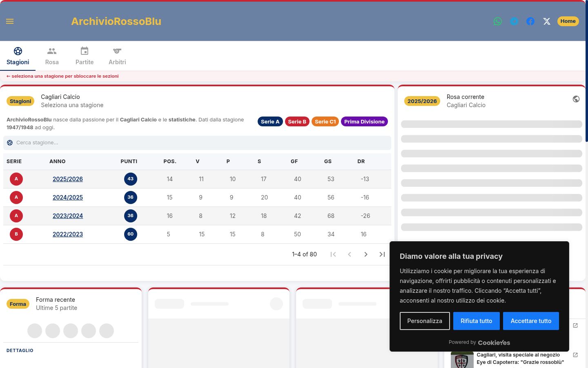
Task: Click Rifiuta tutto in cookie banner
Action: coord(477,321)
